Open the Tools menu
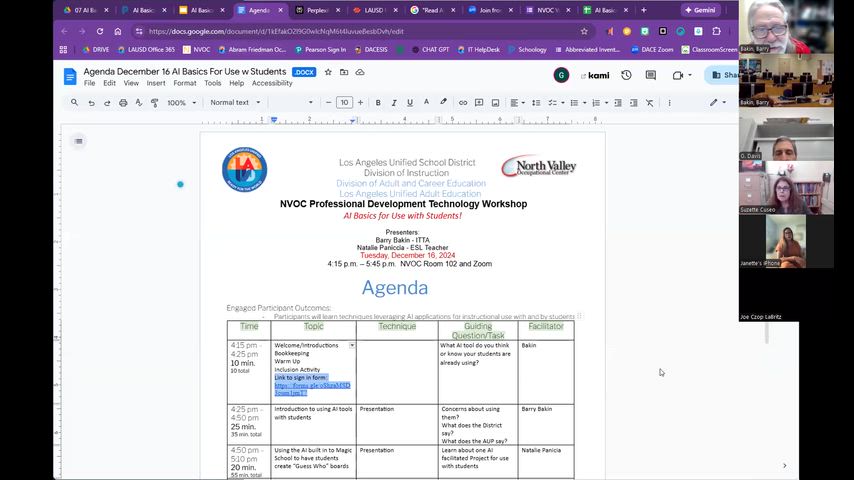This screenshot has width=854, height=480. point(212,83)
